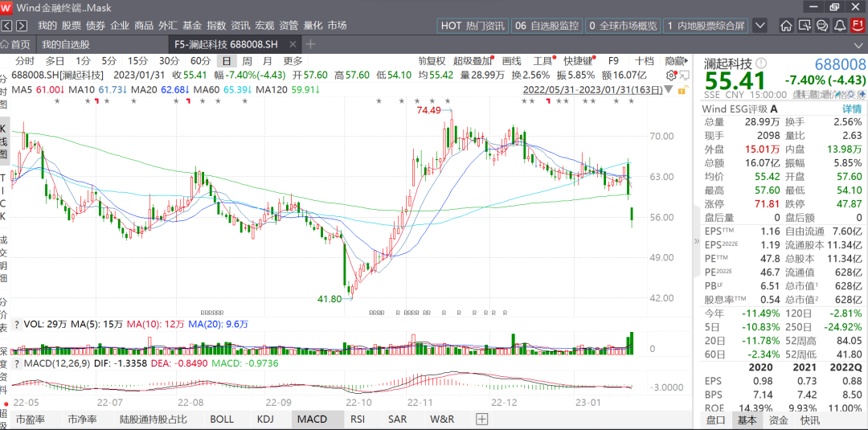Click stock code 688008 in quote panel

pyautogui.click(x=841, y=64)
